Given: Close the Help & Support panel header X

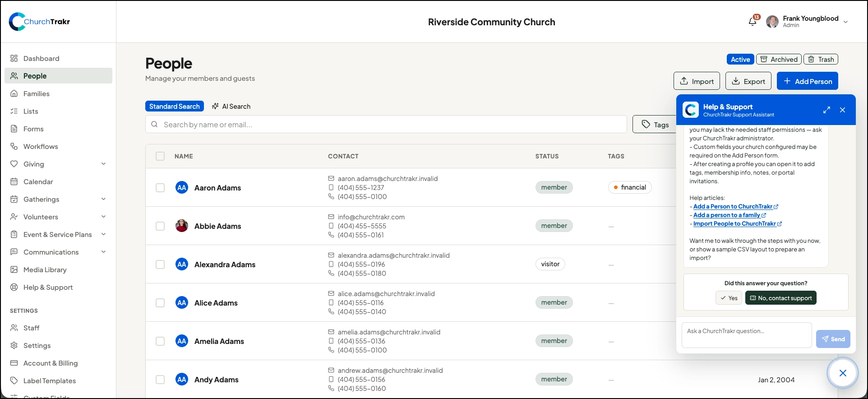Looking at the screenshot, I should (842, 110).
